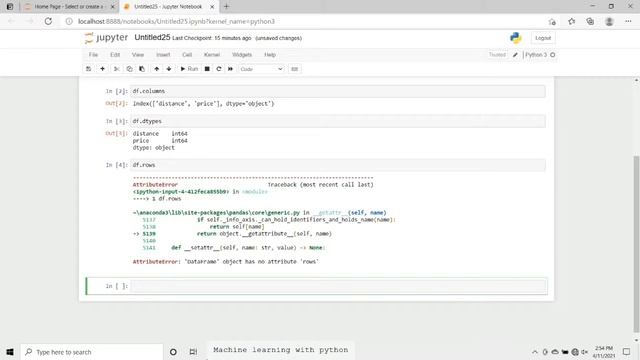640x360 pixels.
Task: Show hidden system tray icons
Action: click(535, 352)
